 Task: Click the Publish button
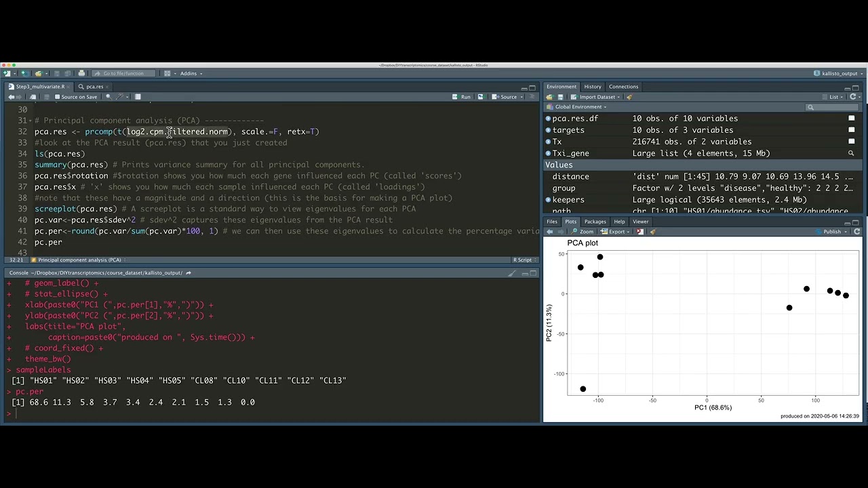click(827, 232)
